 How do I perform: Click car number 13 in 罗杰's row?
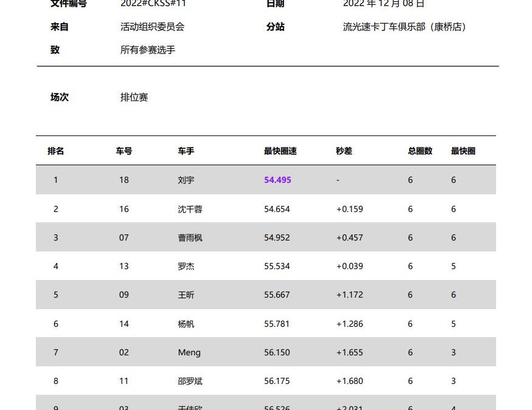click(124, 266)
